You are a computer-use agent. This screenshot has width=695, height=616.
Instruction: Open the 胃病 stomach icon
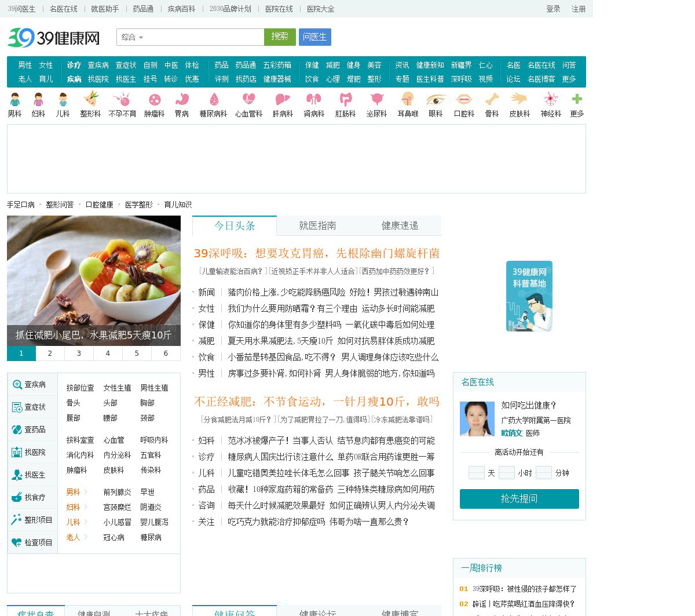182,99
